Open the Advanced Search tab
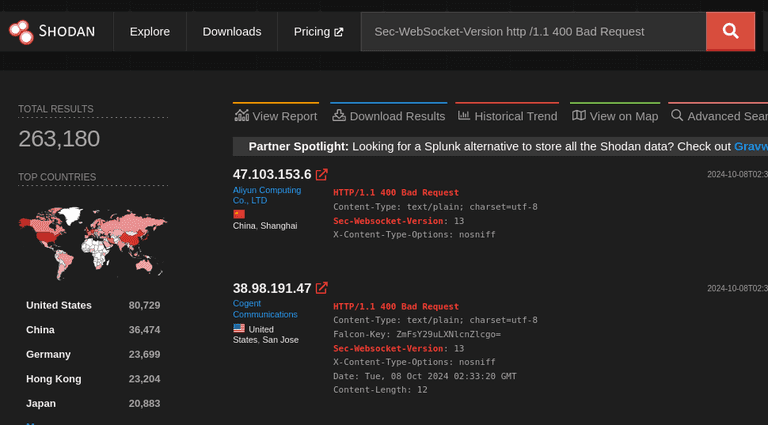The width and height of the screenshot is (768, 425). point(718,116)
